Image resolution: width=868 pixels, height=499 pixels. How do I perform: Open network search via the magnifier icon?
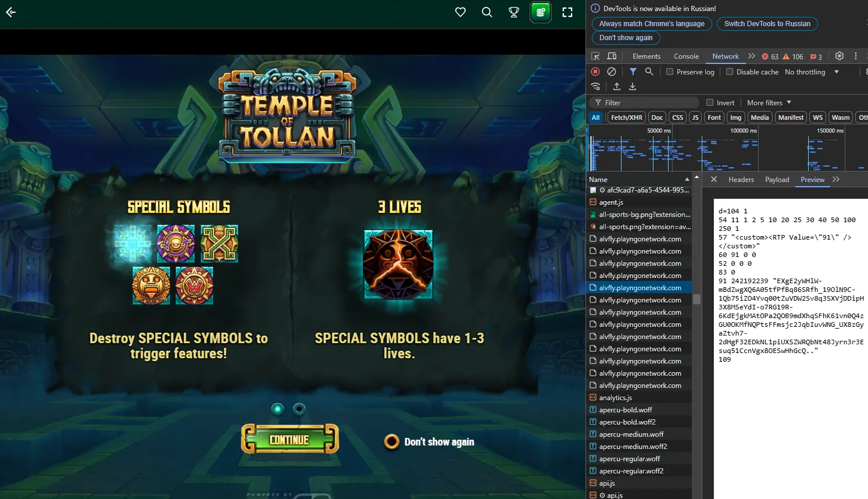tap(649, 72)
